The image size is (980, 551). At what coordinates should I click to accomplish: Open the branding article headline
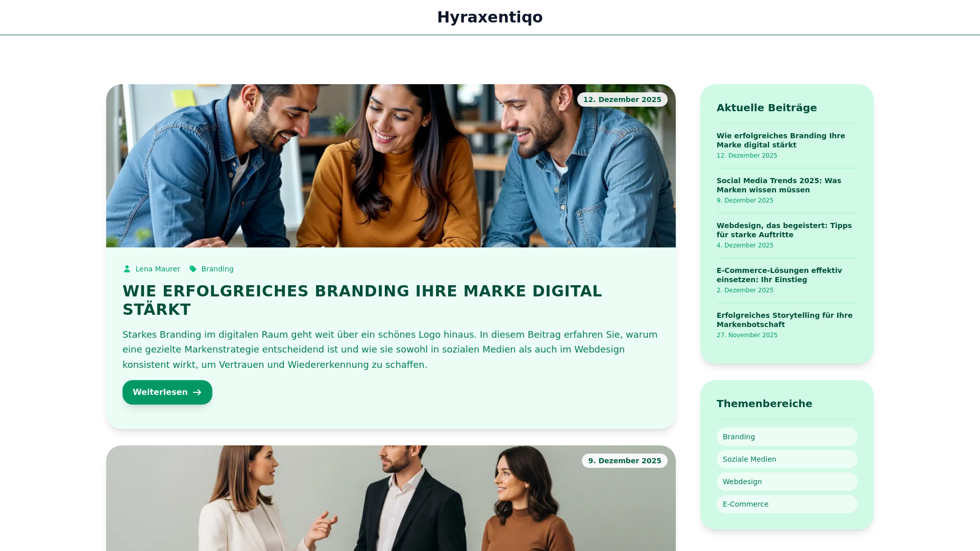362,300
